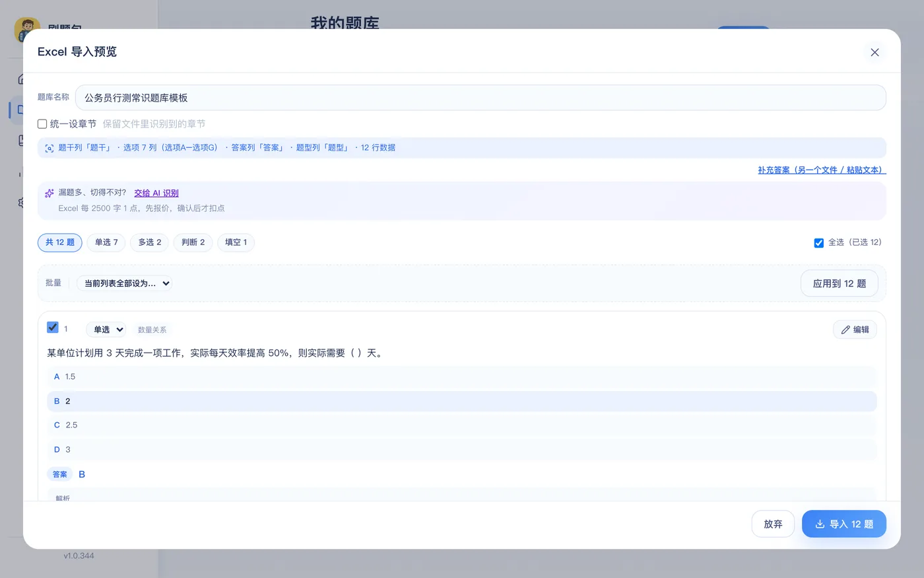
Task: Click the 放弃 button
Action: (773, 524)
